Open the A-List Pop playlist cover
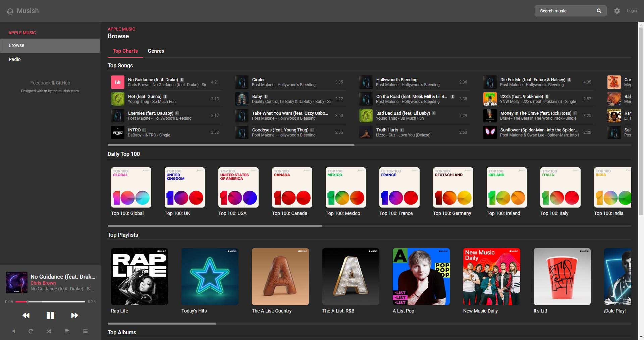Screen dimensions: 644x340 tap(421, 277)
